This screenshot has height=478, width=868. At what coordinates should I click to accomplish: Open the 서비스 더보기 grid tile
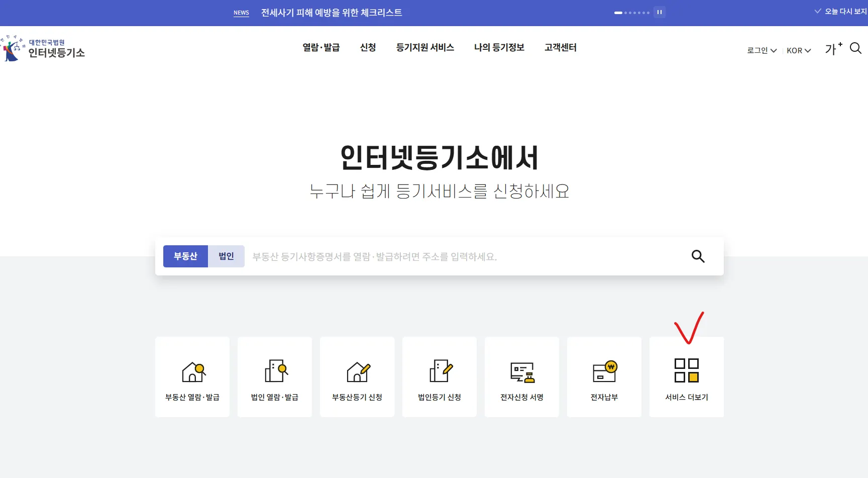687,377
